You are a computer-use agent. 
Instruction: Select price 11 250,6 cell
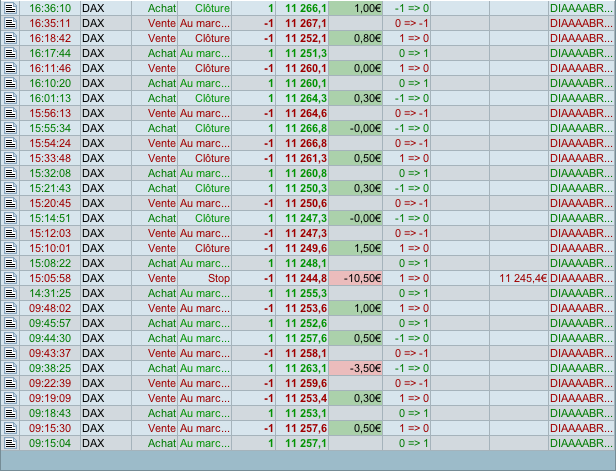click(x=302, y=203)
